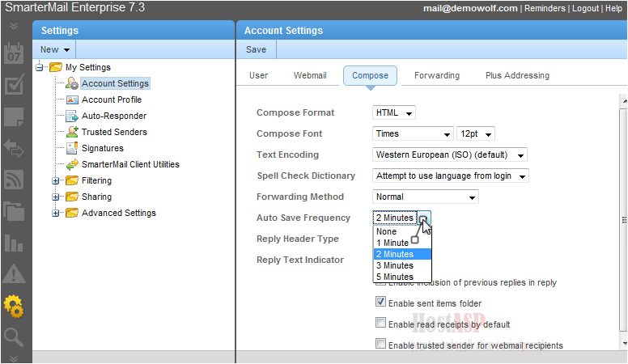Image resolution: width=628 pixels, height=364 pixels.
Task: Expand the Filtering tree node
Action: [56, 180]
